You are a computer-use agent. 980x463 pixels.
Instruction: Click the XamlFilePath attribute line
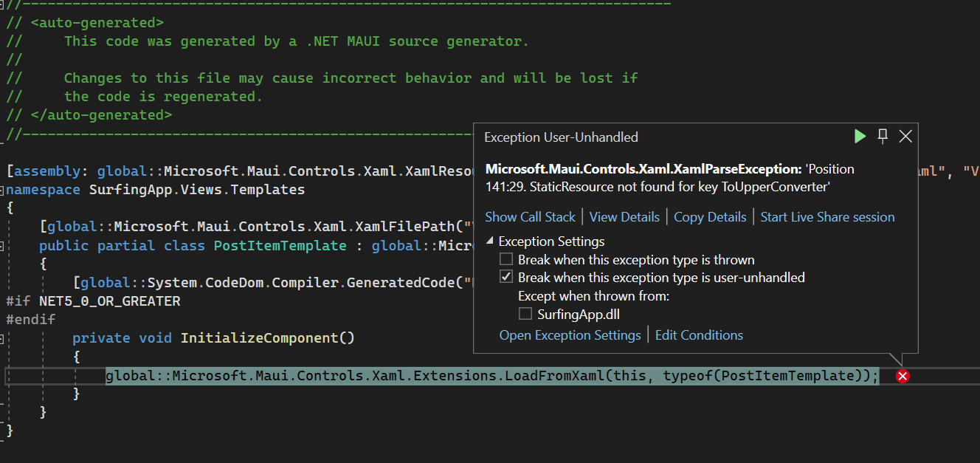[256, 227]
